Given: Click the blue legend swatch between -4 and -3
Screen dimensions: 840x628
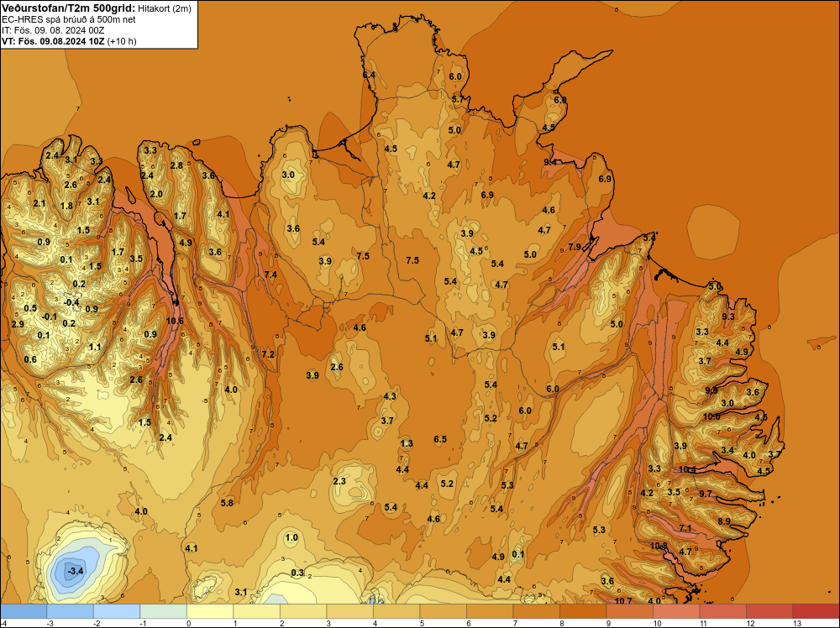Looking at the screenshot, I should click(x=24, y=611).
